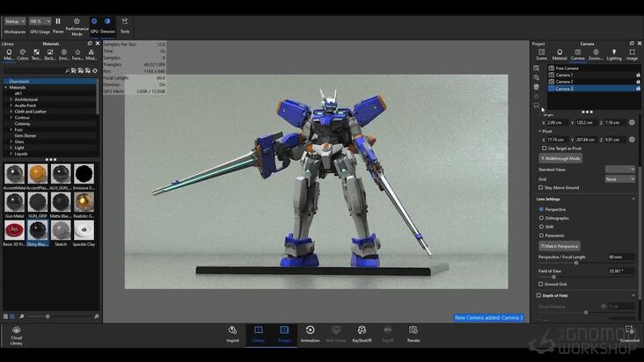The image size is (644, 362).
Task: Adjust the library thumbnail size slider
Action: [48, 316]
